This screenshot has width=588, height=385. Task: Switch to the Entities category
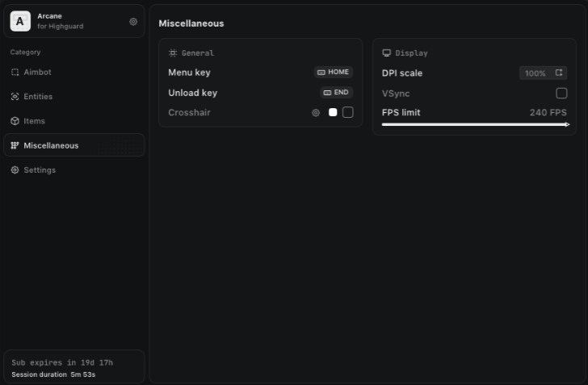73,96
